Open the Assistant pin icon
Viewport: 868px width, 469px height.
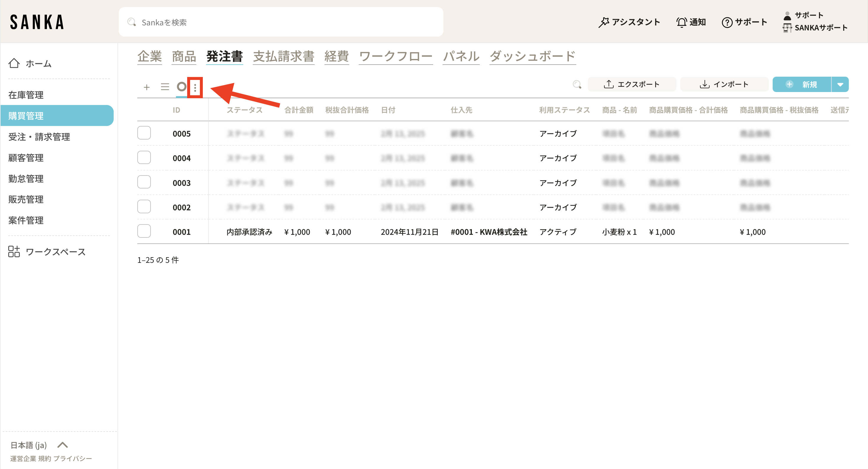tap(603, 22)
